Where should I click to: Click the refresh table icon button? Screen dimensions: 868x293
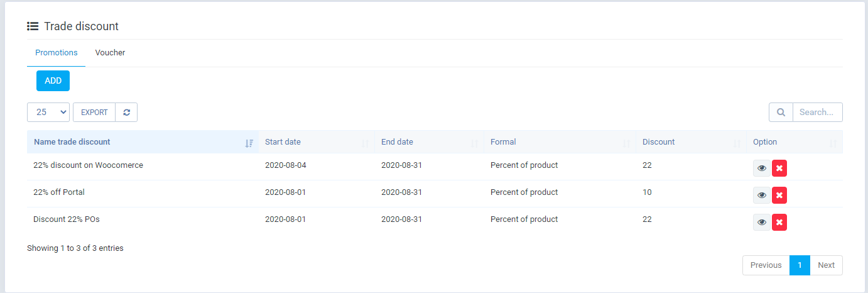(x=127, y=113)
